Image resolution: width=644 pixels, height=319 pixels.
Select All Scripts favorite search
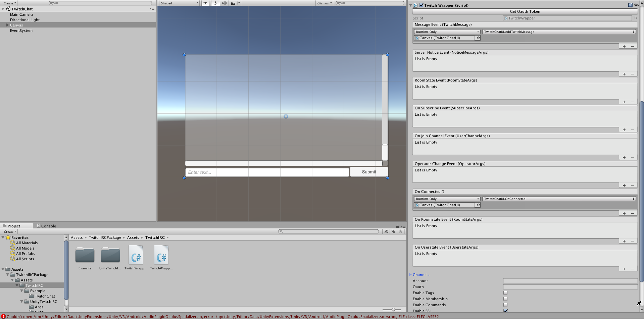point(25,259)
